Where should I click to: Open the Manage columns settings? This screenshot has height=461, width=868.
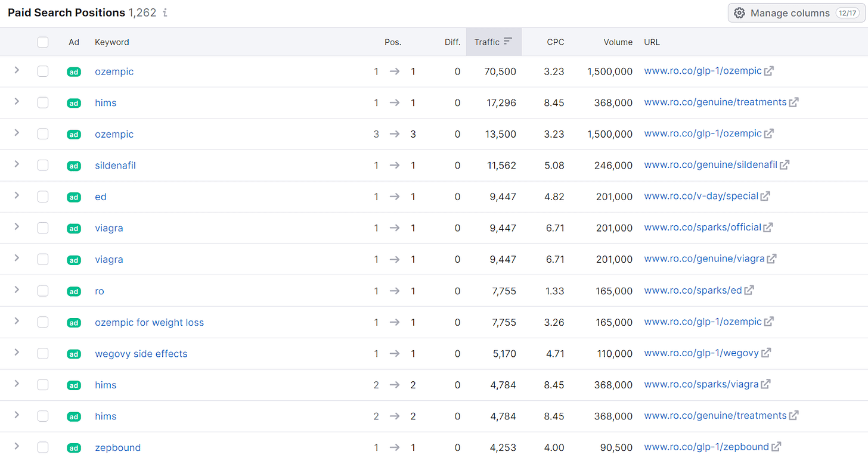(x=796, y=13)
